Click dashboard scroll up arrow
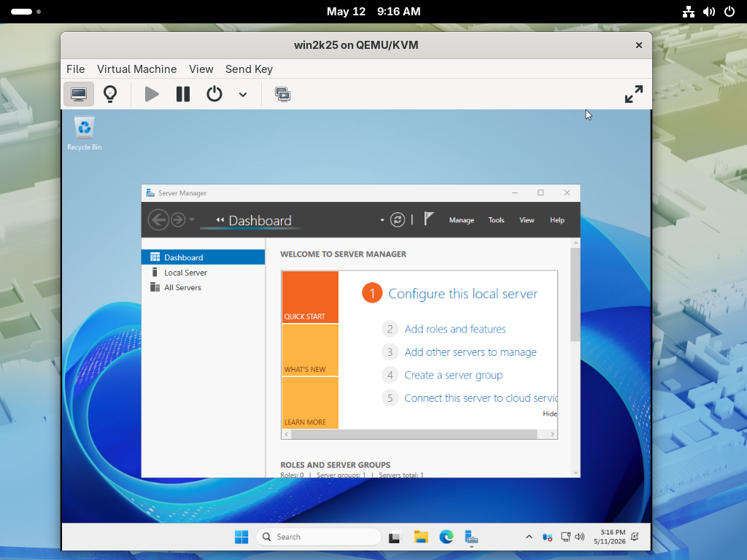Viewport: 747px width, 560px height. click(x=576, y=244)
